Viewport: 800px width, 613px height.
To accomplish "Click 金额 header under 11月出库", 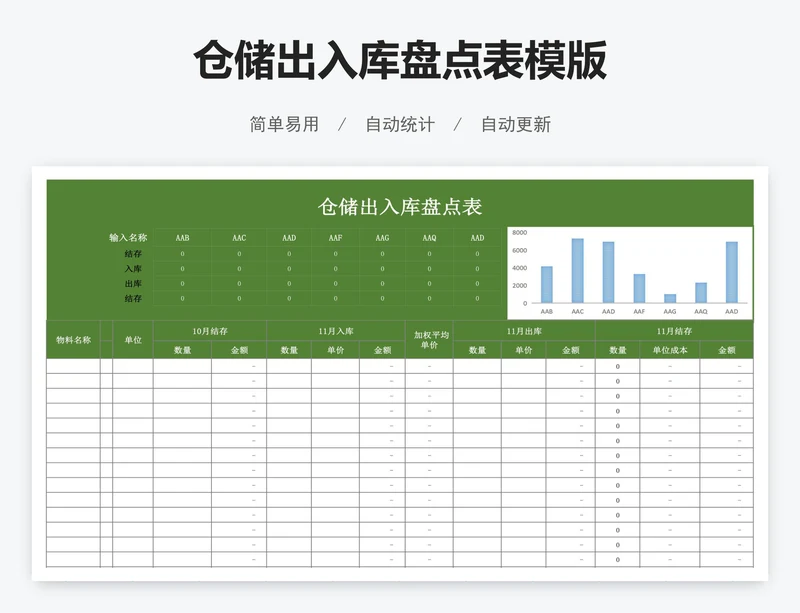I will pos(570,350).
